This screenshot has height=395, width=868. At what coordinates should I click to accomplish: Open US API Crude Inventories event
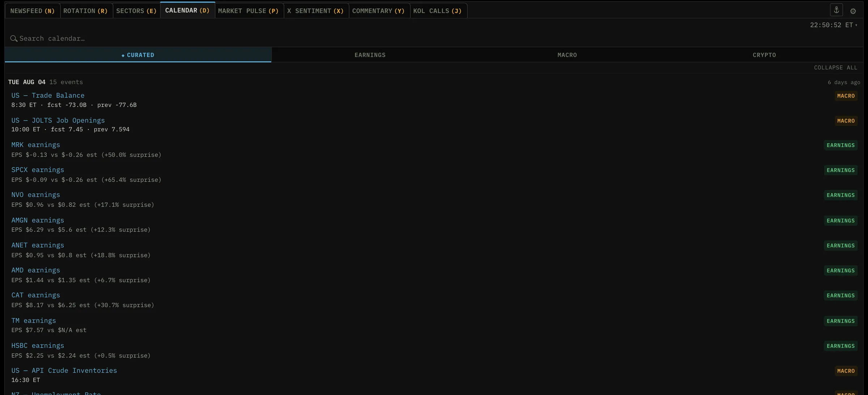click(x=64, y=371)
